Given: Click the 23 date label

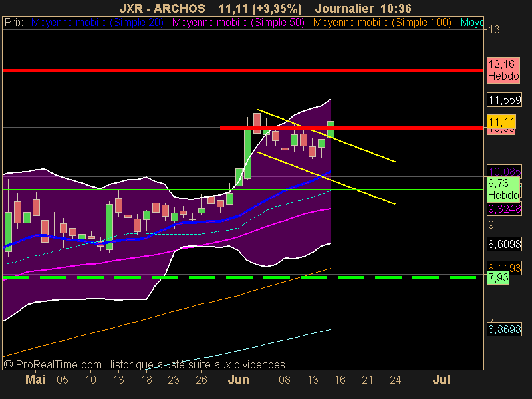Looking at the screenshot, I should pos(174,380).
